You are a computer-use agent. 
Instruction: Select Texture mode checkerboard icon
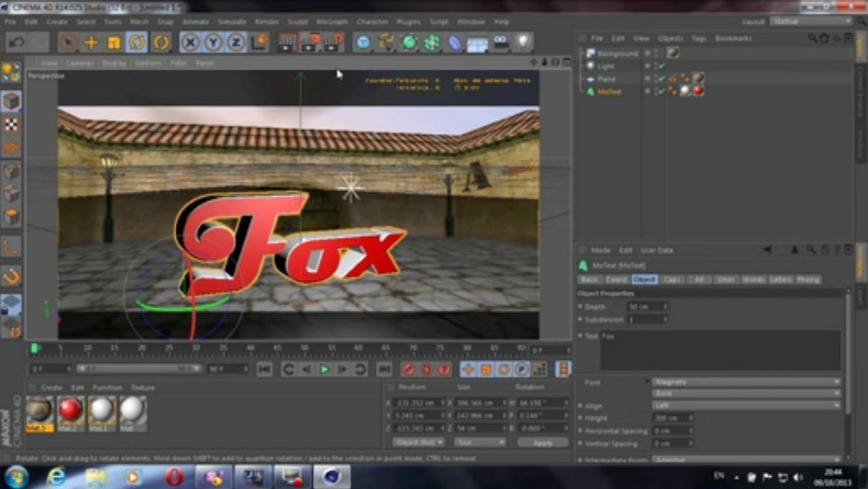[x=11, y=125]
